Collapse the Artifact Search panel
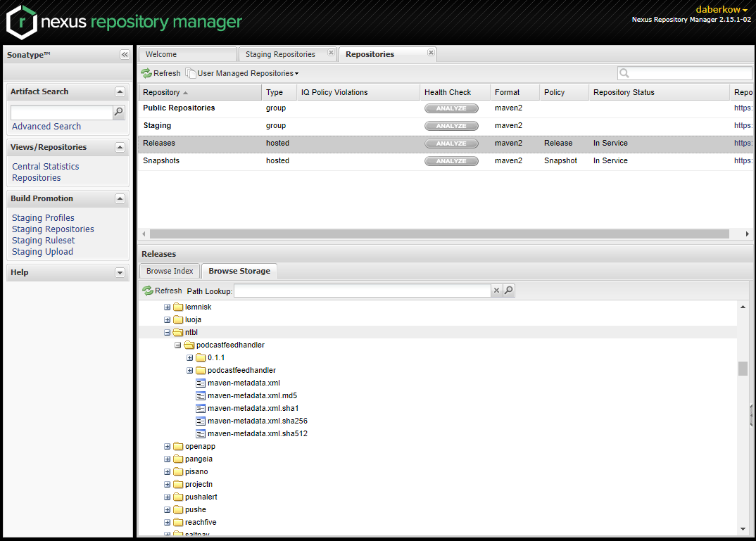This screenshot has height=541, width=756. coord(120,92)
